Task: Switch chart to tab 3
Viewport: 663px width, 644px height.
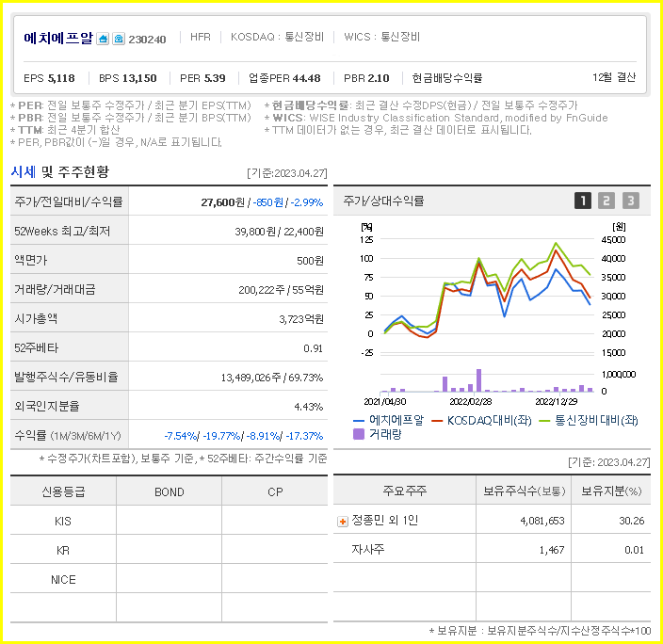Action: point(630,201)
